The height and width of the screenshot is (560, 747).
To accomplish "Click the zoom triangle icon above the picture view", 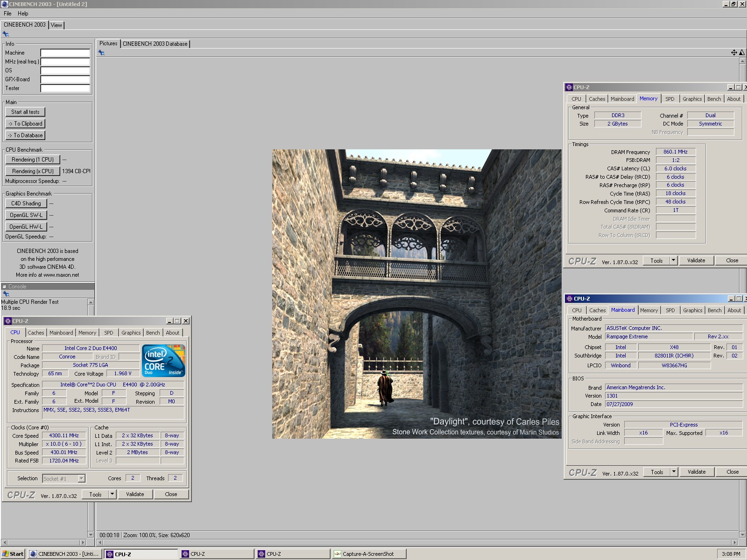I will click(x=742, y=53).
